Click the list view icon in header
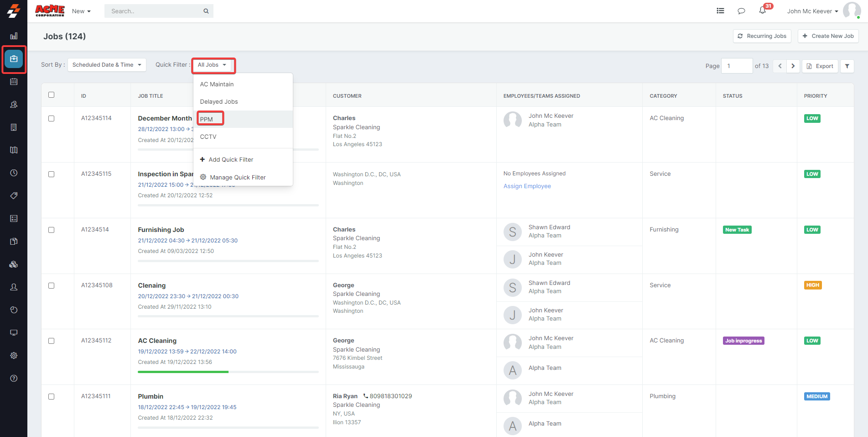868x437 pixels. click(x=720, y=11)
